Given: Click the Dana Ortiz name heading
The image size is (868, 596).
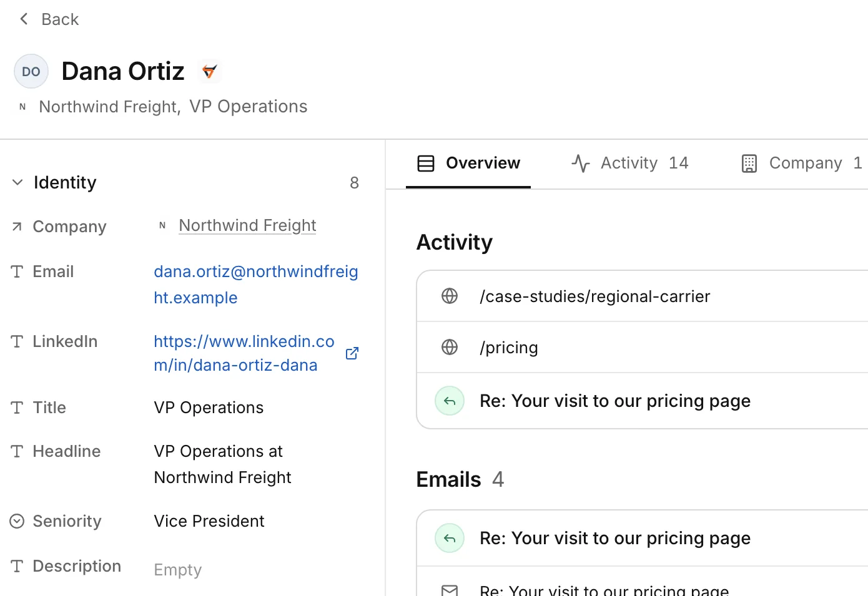Looking at the screenshot, I should pyautogui.click(x=123, y=71).
